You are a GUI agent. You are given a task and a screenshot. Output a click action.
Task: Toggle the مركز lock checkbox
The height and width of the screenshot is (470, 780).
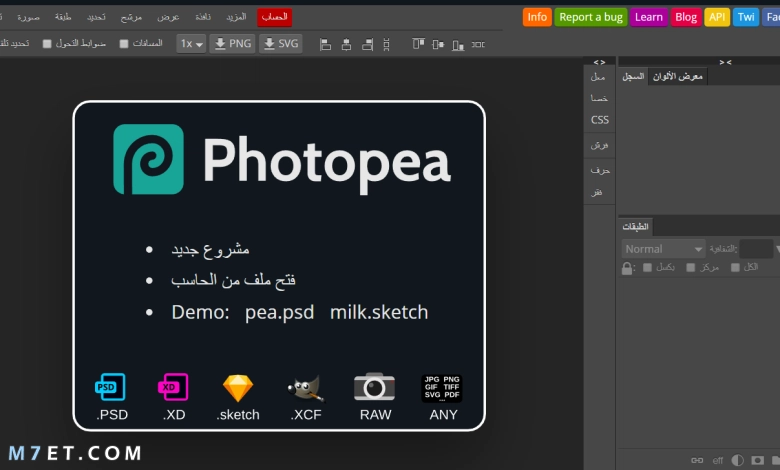[690, 268]
